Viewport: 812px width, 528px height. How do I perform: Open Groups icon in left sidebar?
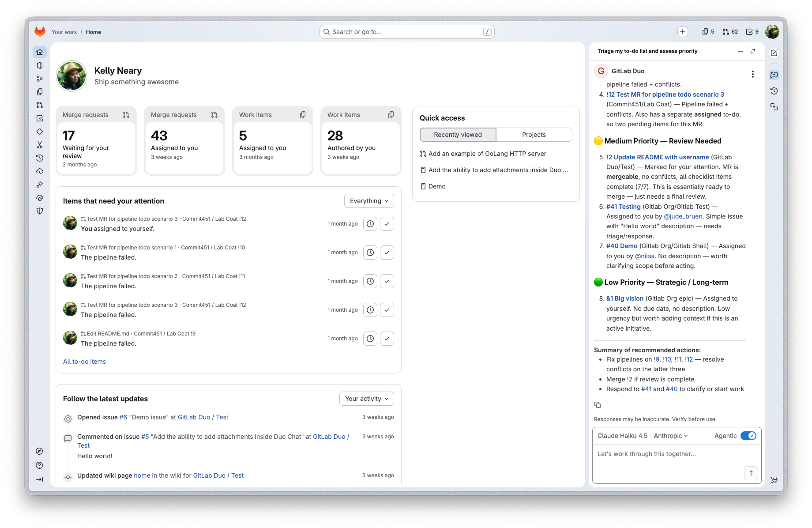pyautogui.click(x=40, y=79)
